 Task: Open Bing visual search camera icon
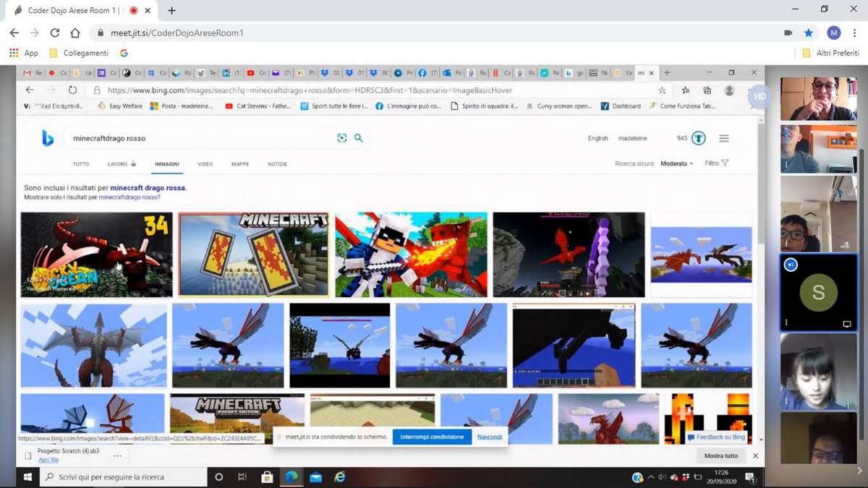click(342, 138)
